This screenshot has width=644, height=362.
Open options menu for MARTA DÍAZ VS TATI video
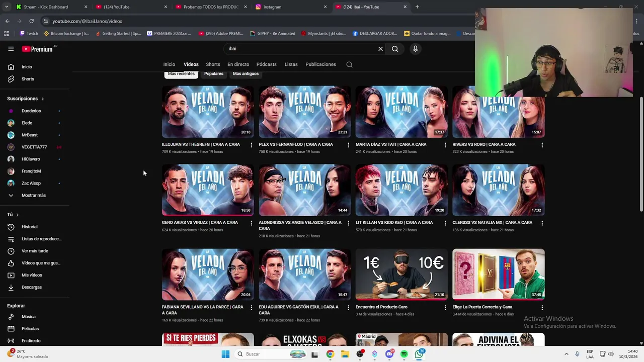[445, 145]
